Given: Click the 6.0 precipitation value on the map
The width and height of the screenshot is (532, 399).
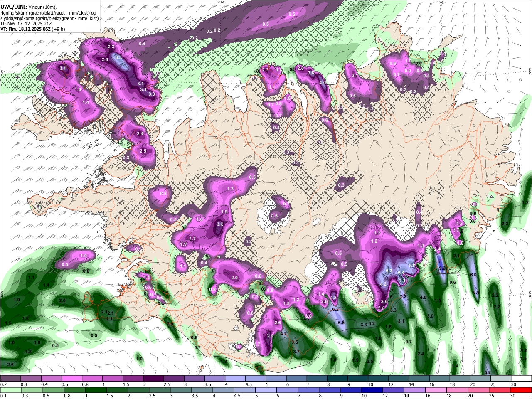Looking at the screenshot, I should tap(473, 275).
